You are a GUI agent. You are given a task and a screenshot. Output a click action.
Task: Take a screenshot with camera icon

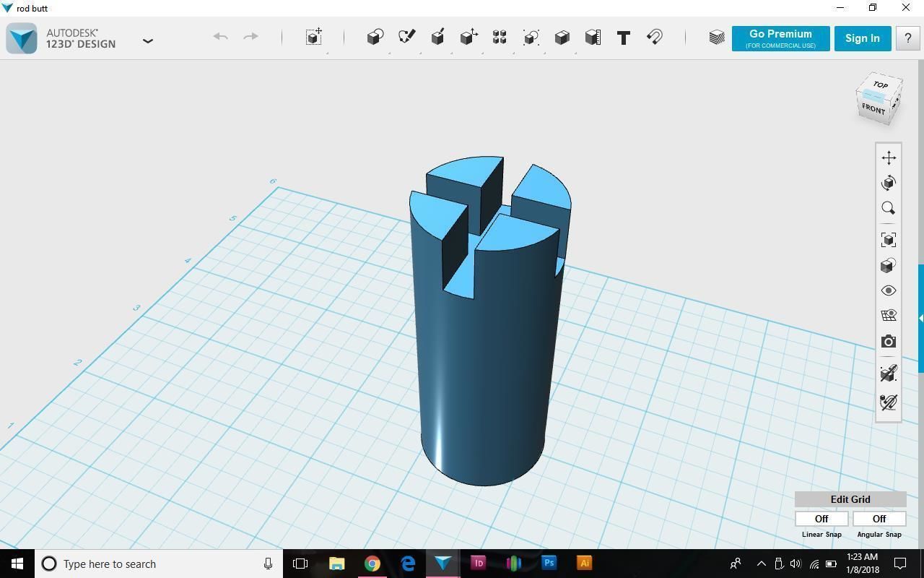[889, 341]
